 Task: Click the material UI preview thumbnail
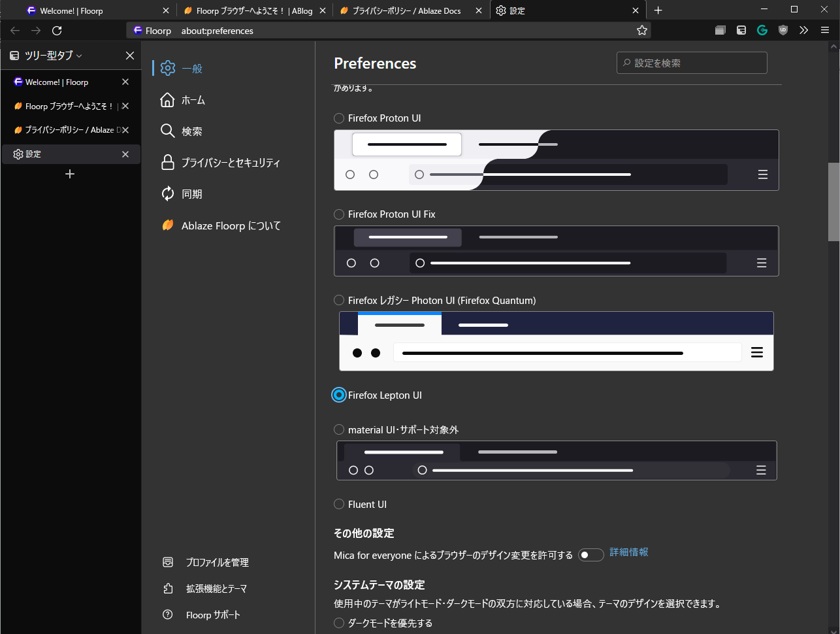coord(557,460)
